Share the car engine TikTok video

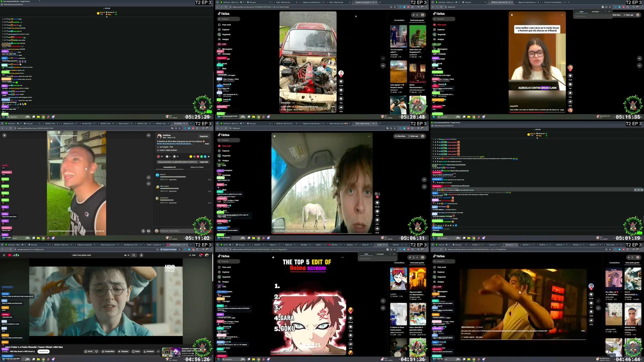(341, 107)
